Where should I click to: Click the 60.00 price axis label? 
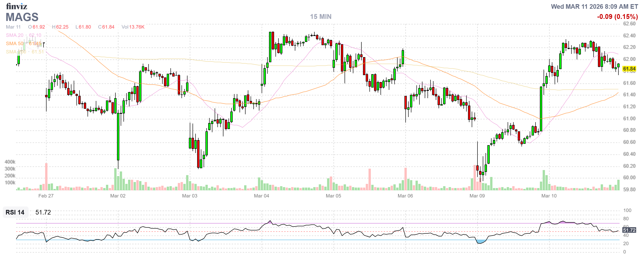click(629, 177)
